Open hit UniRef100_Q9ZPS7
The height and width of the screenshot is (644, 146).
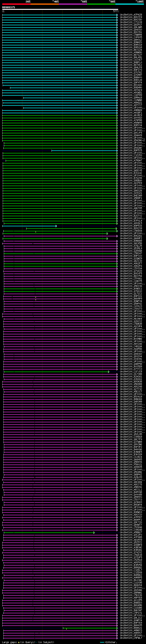click(131, 25)
